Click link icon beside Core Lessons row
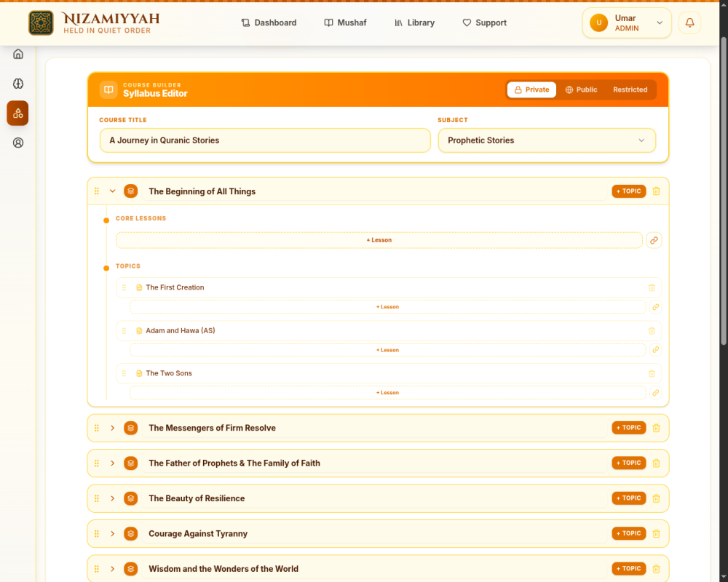 tap(654, 240)
